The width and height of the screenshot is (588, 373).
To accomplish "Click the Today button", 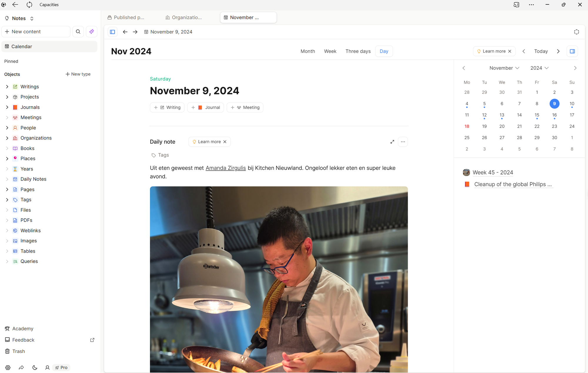I will point(541,51).
